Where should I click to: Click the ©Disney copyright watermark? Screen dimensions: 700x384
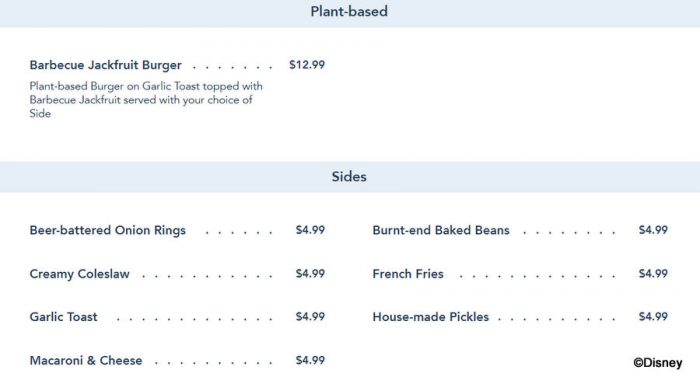pos(658,363)
